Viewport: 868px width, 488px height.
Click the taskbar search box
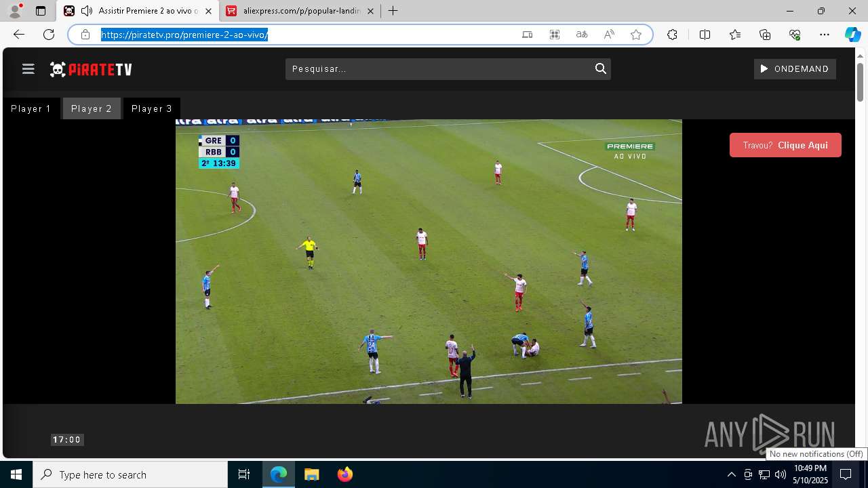click(x=130, y=474)
